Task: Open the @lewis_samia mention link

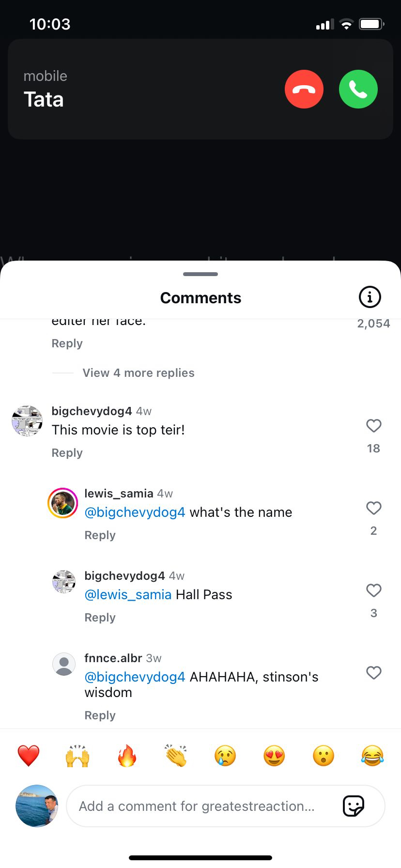Action: coord(128,595)
